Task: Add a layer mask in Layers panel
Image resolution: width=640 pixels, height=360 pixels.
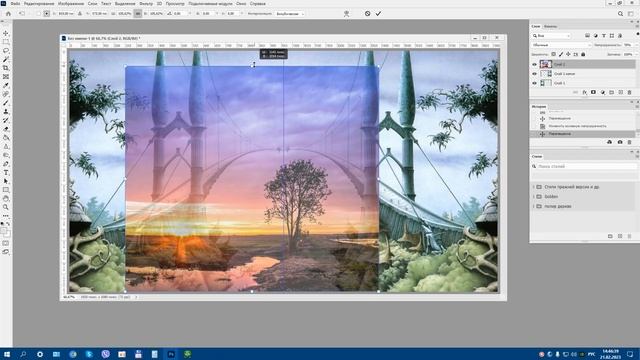Action: [x=593, y=92]
